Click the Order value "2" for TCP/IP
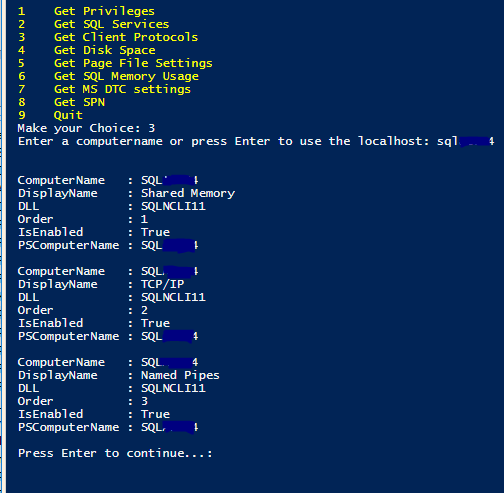The image size is (504, 493). pyautogui.click(x=144, y=310)
